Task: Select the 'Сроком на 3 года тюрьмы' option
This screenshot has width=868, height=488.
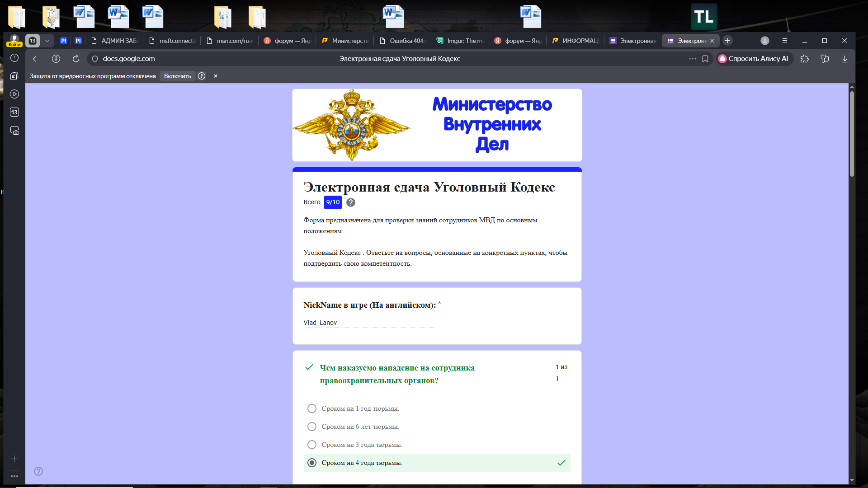Action: click(x=312, y=445)
